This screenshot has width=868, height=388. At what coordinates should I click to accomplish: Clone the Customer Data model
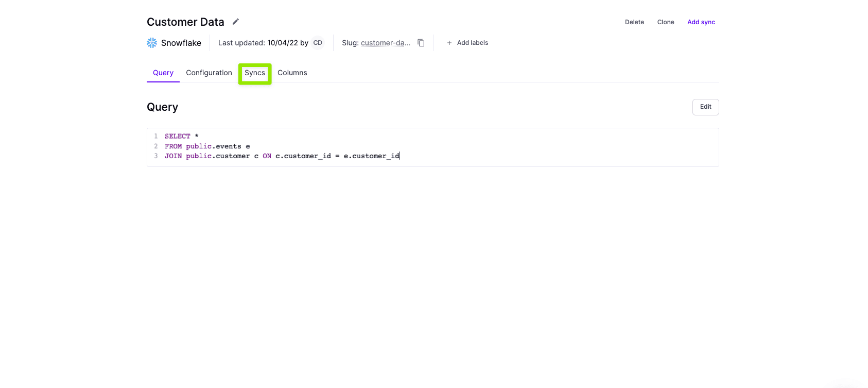(666, 22)
